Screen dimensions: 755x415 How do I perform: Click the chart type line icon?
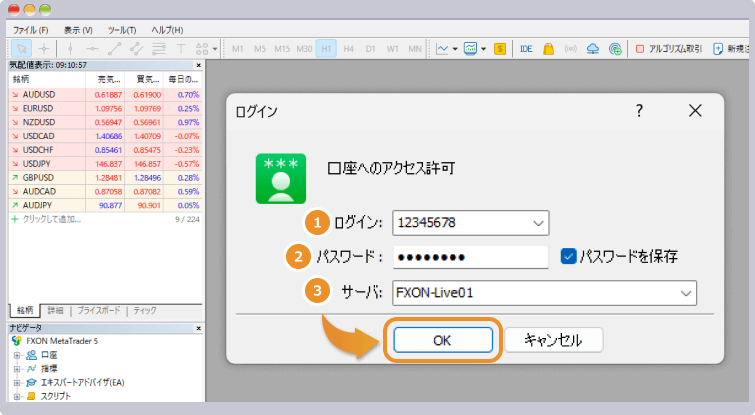tap(442, 49)
